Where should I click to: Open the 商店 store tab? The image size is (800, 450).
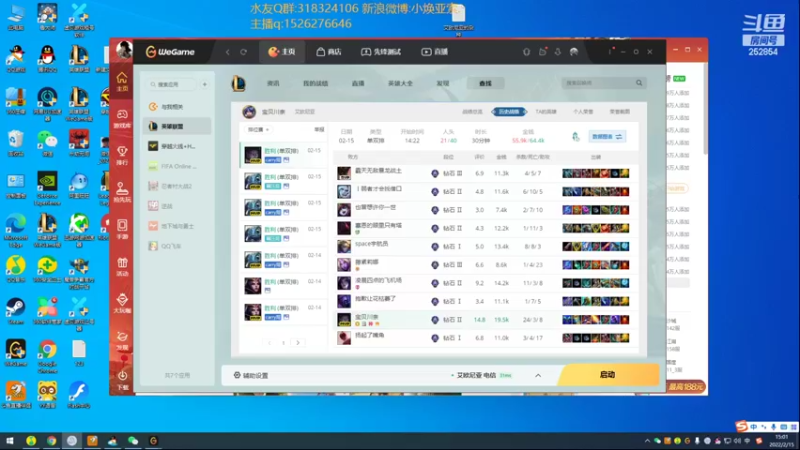click(x=329, y=52)
